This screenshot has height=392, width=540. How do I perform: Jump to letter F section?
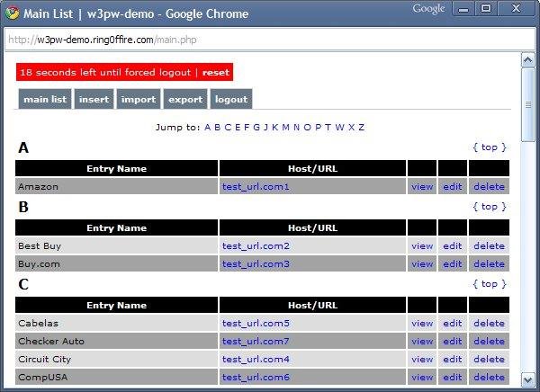tap(247, 128)
